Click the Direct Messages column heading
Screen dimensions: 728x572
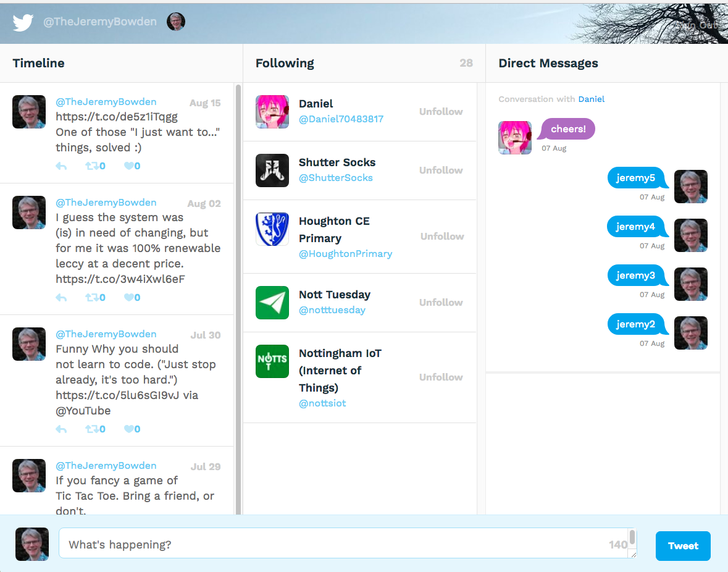(x=548, y=63)
